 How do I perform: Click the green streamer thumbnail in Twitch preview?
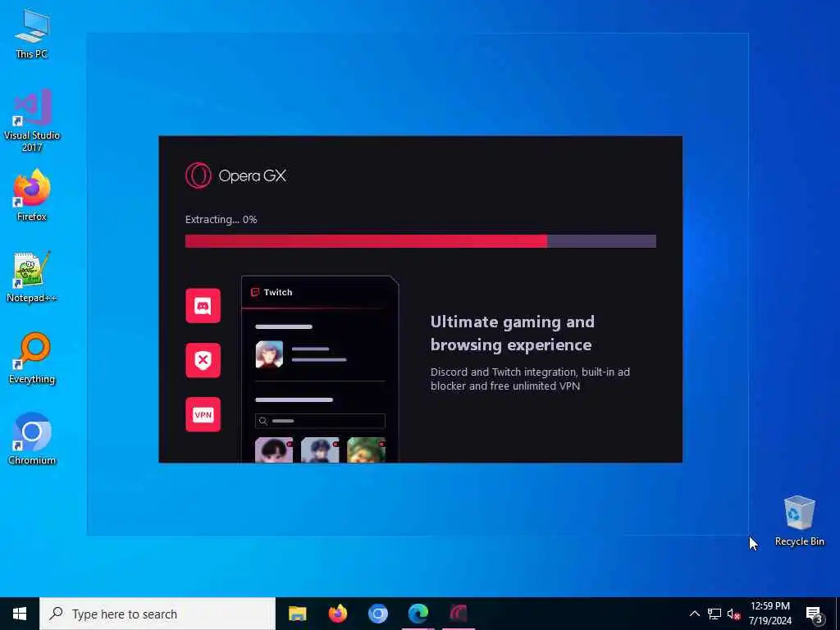click(x=367, y=450)
